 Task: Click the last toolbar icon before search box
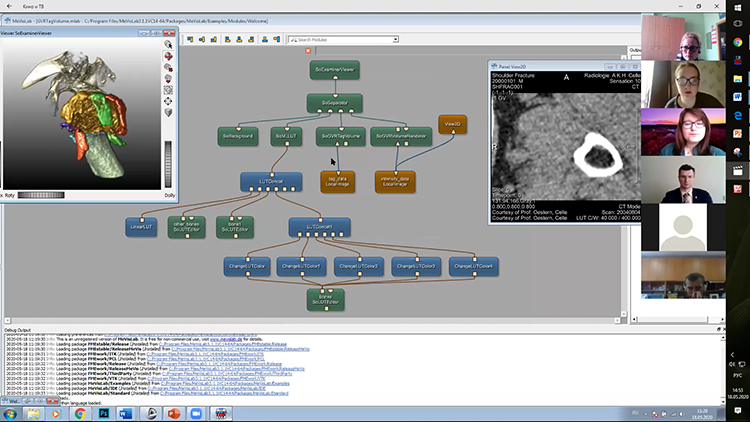pyautogui.click(x=276, y=39)
